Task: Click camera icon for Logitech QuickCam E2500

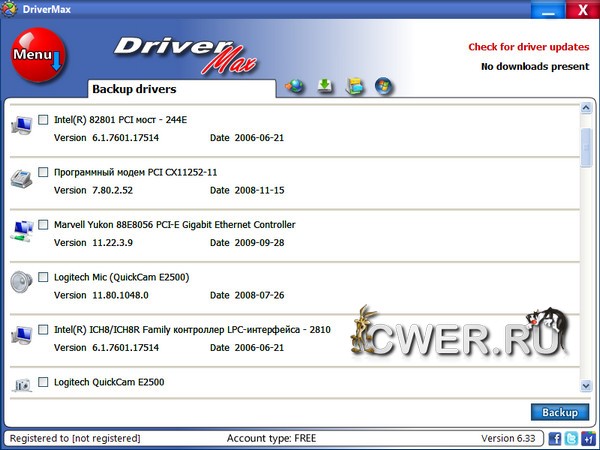Action: pos(22,385)
